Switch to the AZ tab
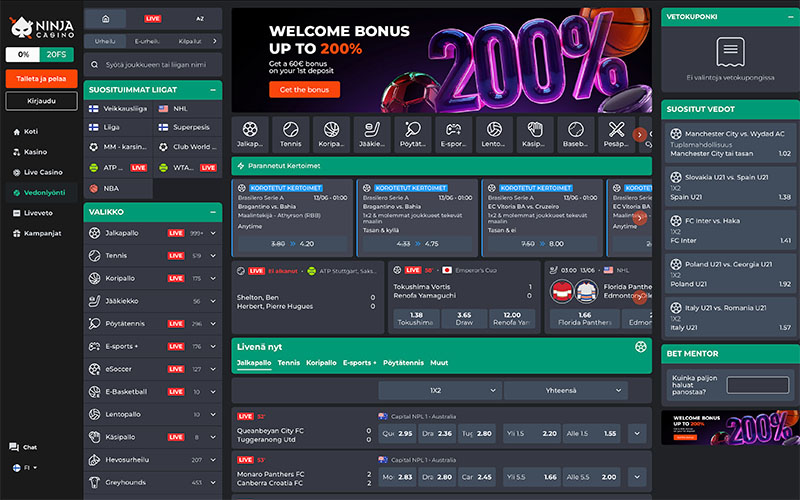 [x=199, y=19]
